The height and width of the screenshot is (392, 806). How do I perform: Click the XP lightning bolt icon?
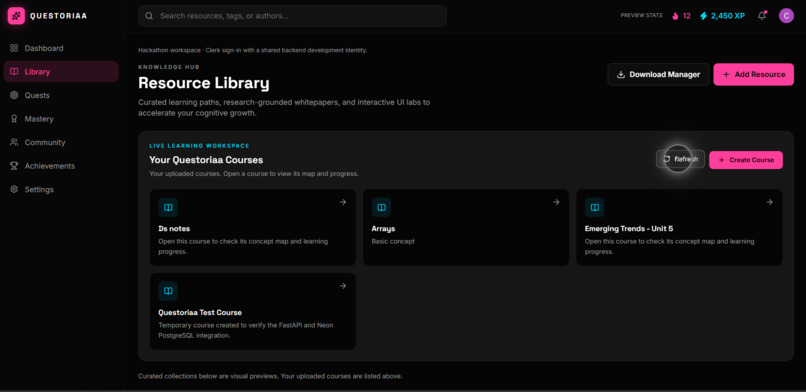(x=704, y=16)
